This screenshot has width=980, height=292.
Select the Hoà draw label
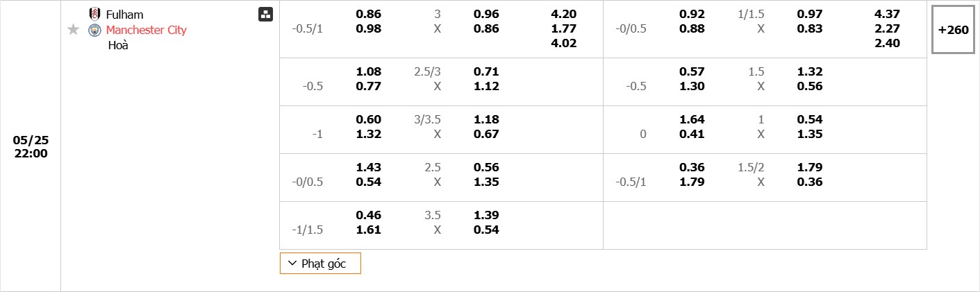tap(118, 45)
